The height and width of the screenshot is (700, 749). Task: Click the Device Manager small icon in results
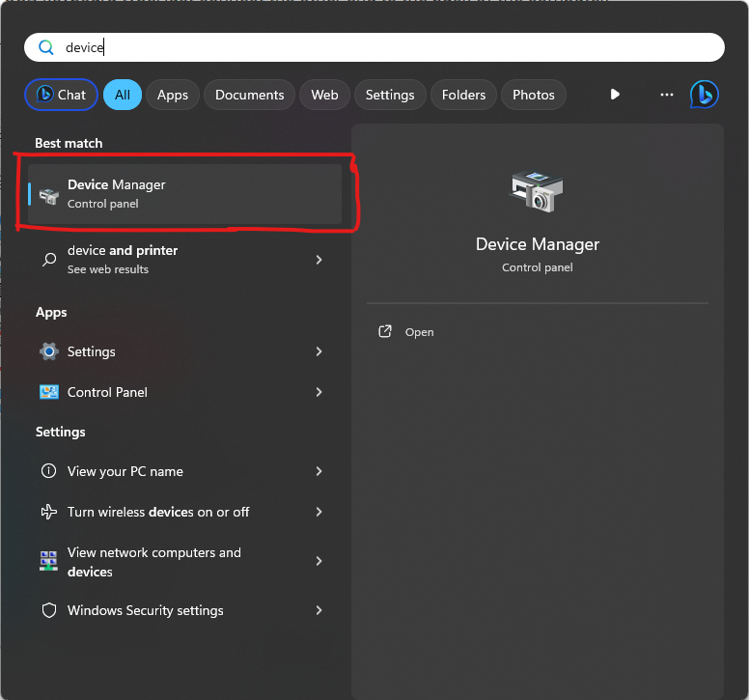pyautogui.click(x=48, y=195)
